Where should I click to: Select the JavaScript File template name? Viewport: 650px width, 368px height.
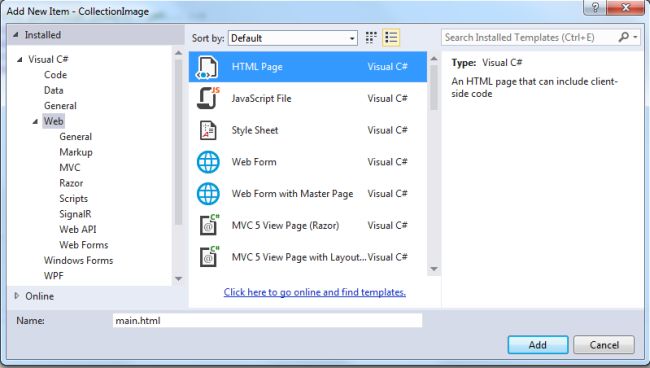[261, 99]
